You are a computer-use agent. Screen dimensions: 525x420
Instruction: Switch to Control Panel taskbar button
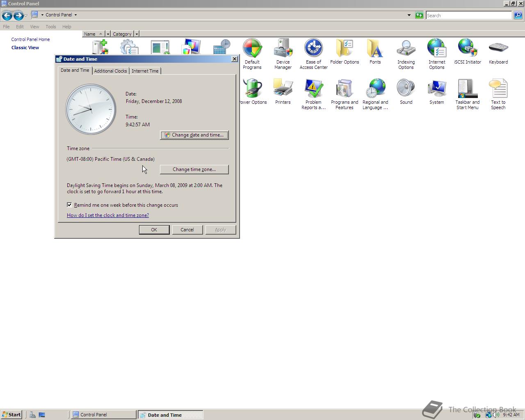click(104, 415)
